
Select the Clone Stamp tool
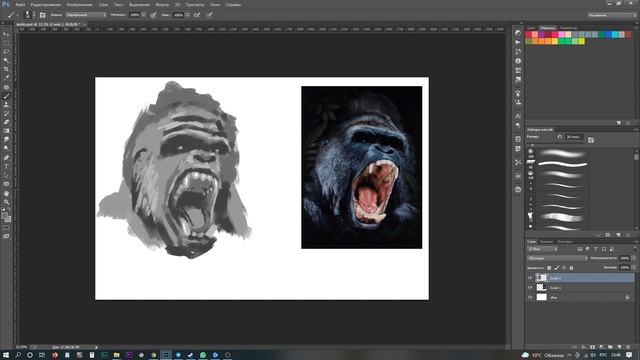click(6, 105)
